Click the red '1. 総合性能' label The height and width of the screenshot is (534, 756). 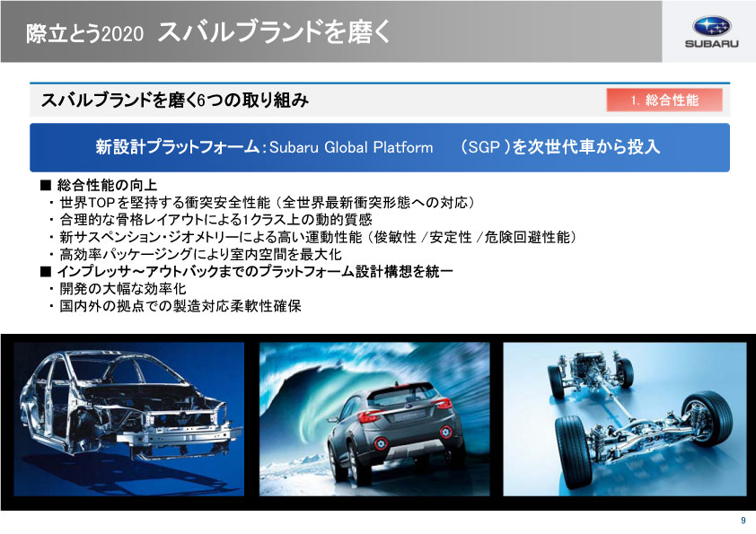(664, 101)
